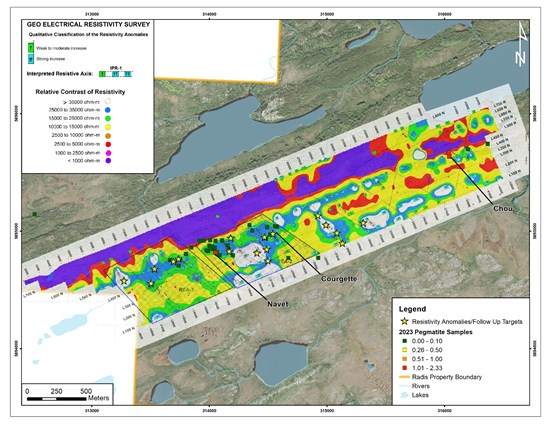Image resolution: width=550 pixels, height=425 pixels.
Task: Click the '250' scale bar value
Action: 56,391
